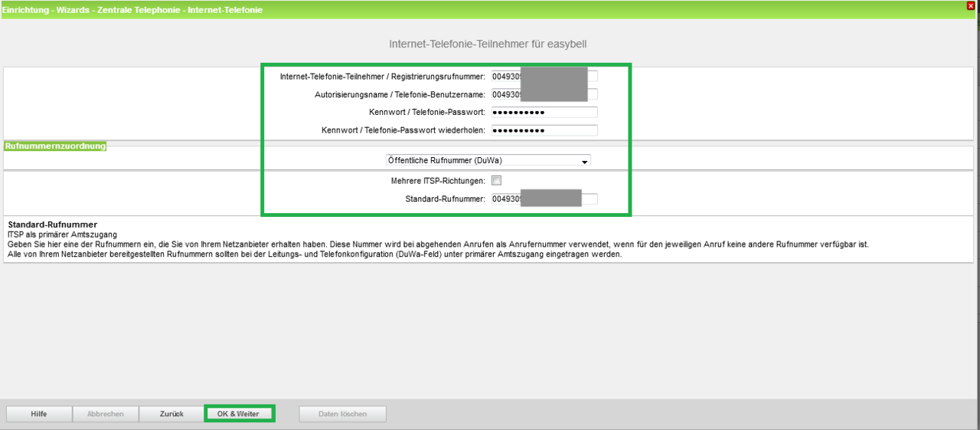
Task: Close the Internet-Telefonie wizard window
Action: tap(971, 6)
